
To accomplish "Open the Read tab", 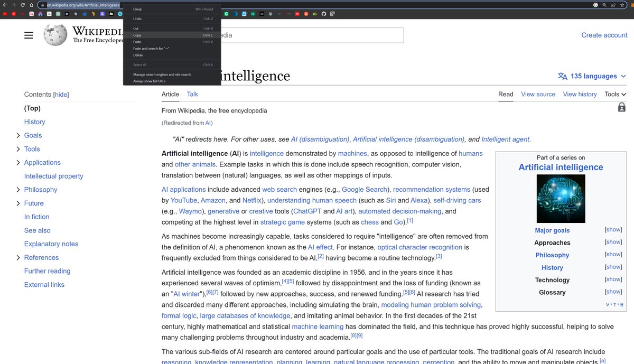I will pyautogui.click(x=506, y=94).
